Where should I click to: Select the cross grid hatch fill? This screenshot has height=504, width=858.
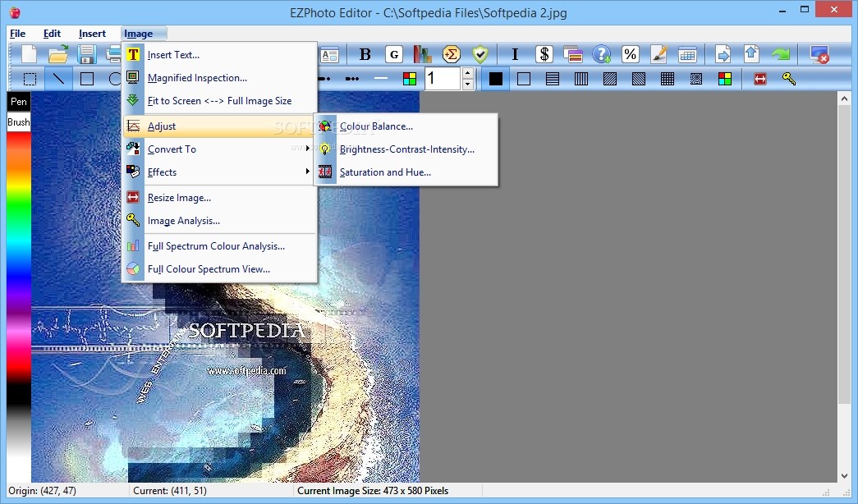click(x=667, y=79)
